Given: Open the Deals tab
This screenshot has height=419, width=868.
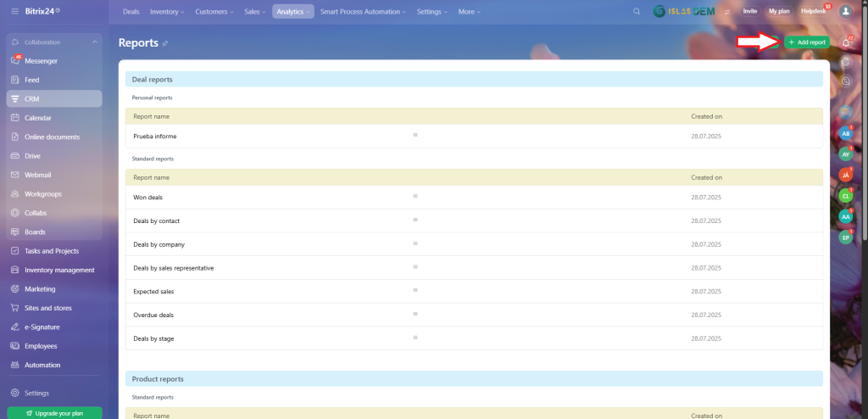Looking at the screenshot, I should point(131,12).
